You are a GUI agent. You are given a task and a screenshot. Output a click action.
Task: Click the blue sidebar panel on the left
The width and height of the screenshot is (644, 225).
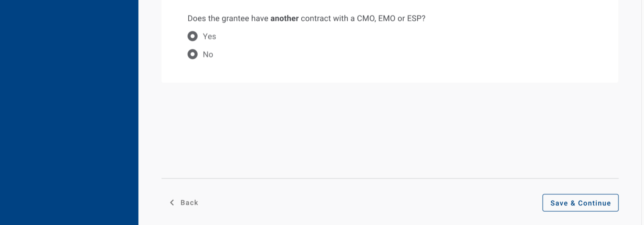click(69, 112)
